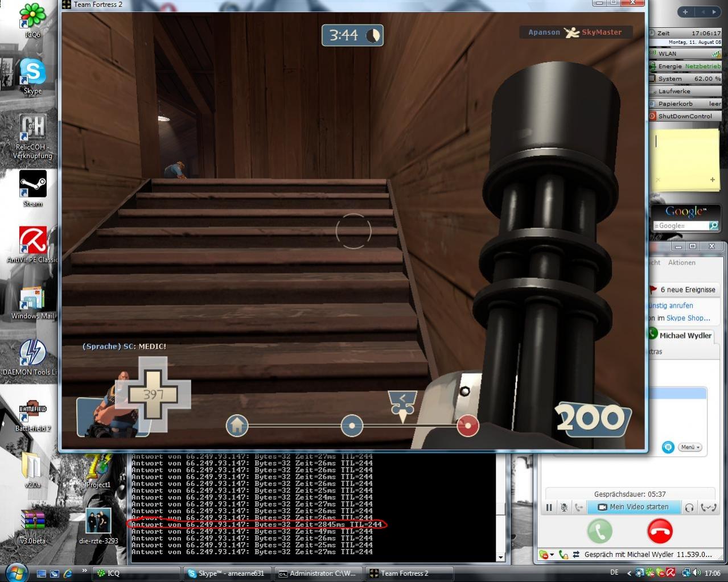728x582 pixels.
Task: Click the Papierkorb gadget row
Action: coord(685,104)
